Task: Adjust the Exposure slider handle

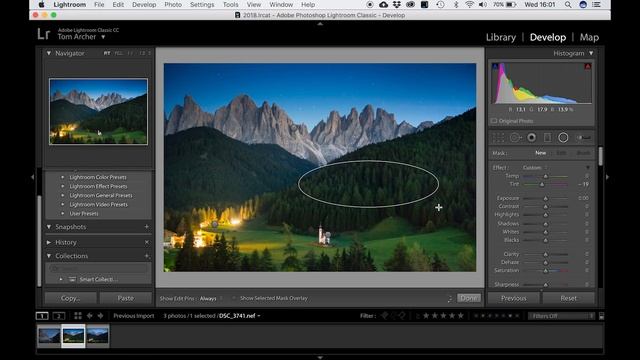Action: (546, 198)
